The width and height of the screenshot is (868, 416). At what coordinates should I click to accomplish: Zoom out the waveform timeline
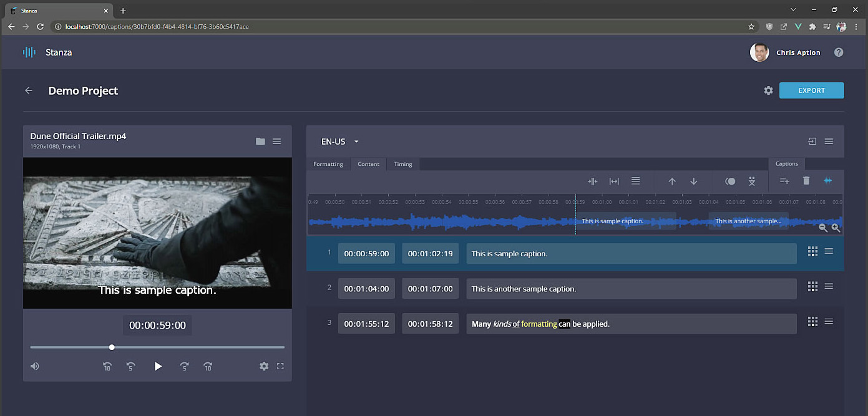tap(823, 228)
